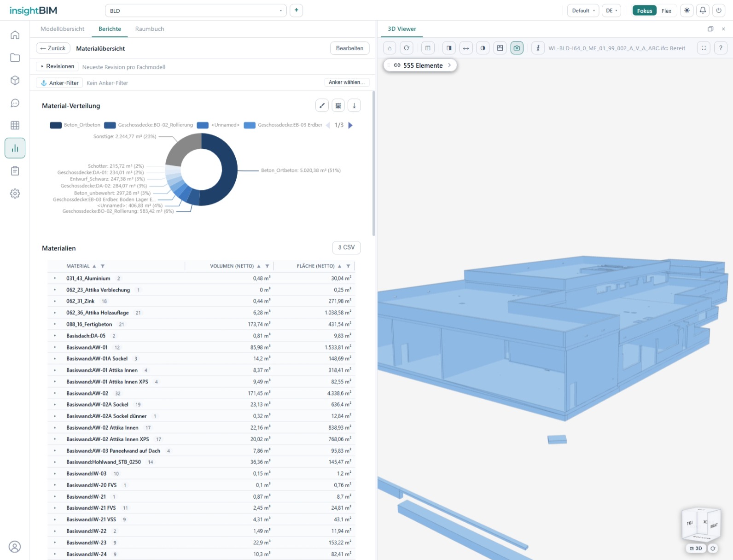Click the half-circle contrast icon in viewer

483,48
